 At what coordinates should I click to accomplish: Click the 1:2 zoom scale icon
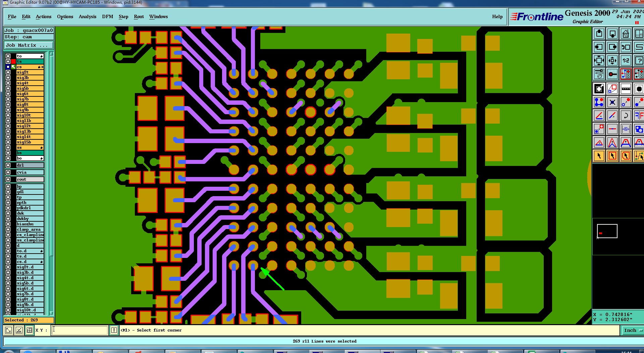coord(626,60)
